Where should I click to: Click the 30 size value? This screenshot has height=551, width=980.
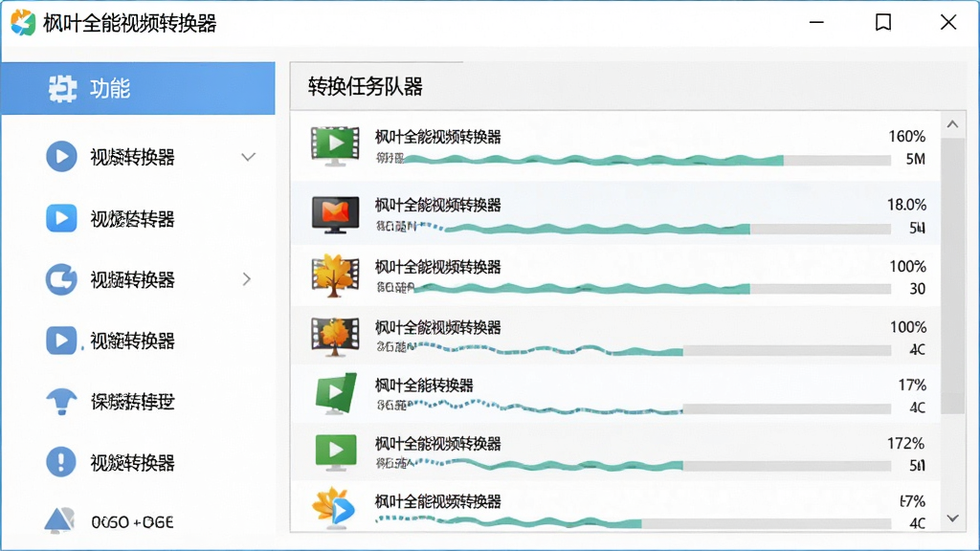917,289
